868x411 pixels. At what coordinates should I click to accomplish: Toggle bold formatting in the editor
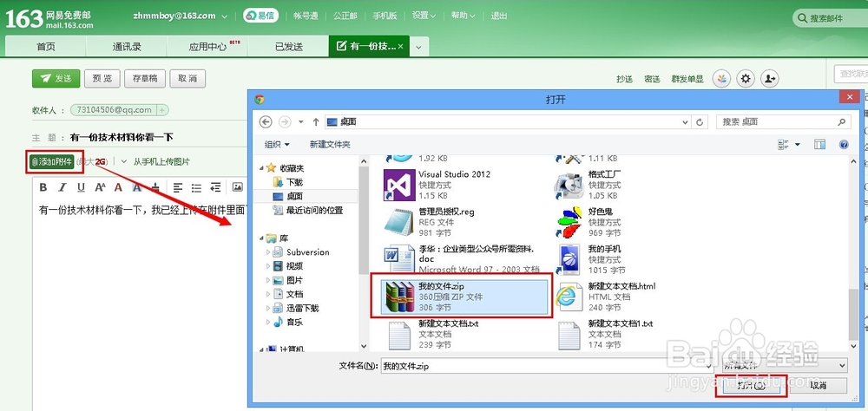click(x=43, y=187)
